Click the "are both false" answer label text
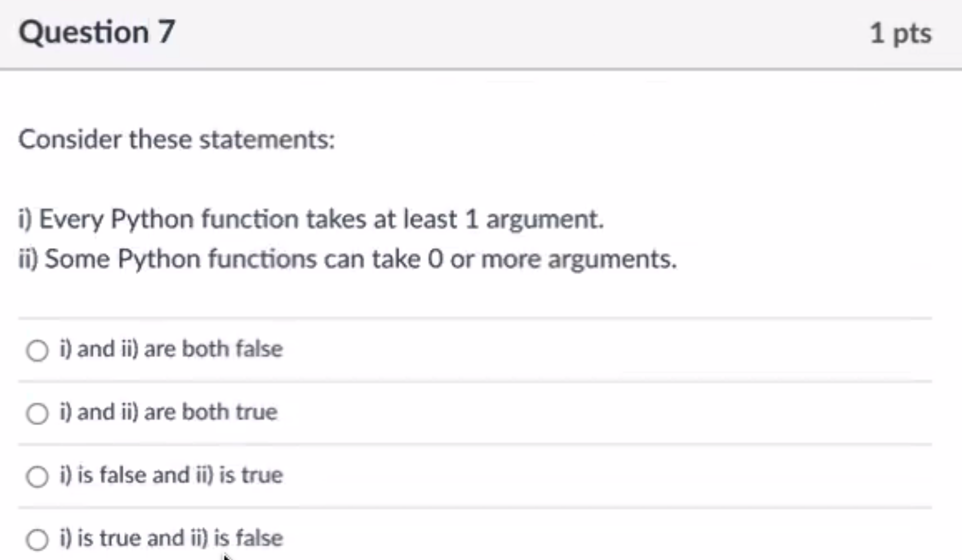 pos(213,349)
